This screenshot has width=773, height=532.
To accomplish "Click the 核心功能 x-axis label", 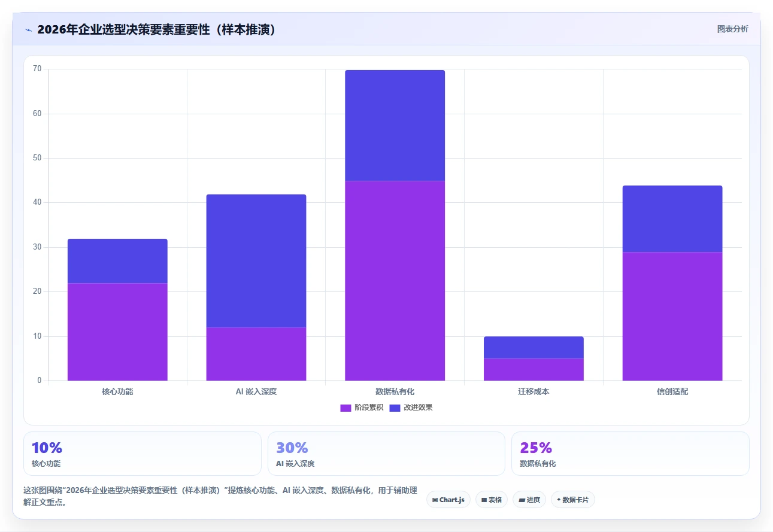I will [x=117, y=392].
